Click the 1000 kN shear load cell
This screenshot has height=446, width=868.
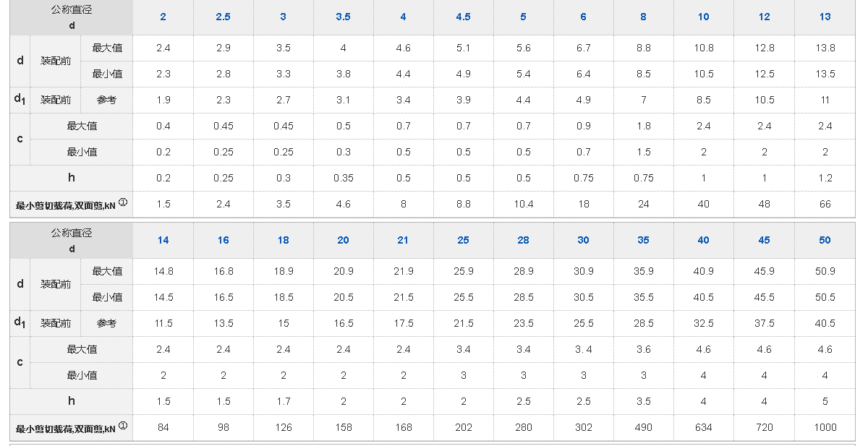point(825,427)
